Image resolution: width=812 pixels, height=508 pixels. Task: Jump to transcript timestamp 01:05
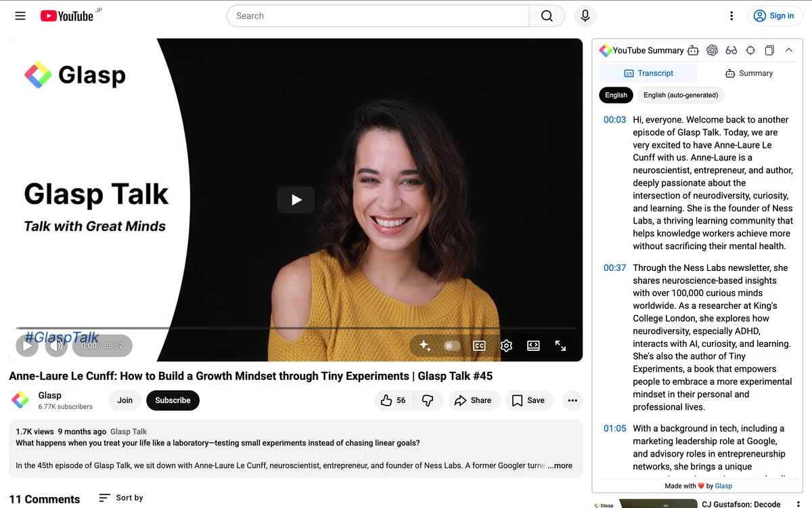[x=614, y=429]
